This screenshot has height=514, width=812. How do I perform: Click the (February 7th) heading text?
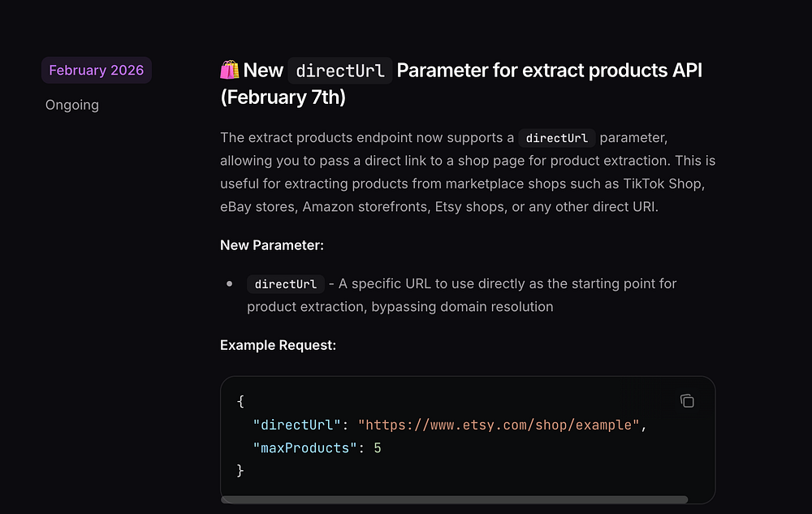coord(283,97)
